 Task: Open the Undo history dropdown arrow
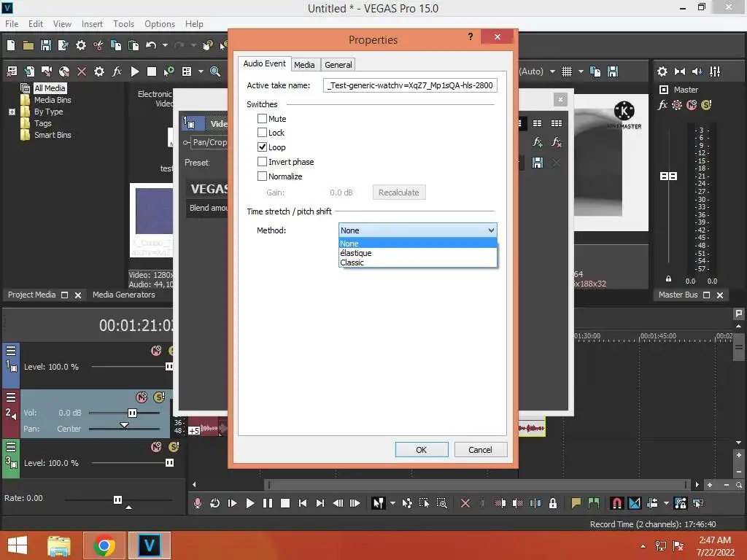click(x=165, y=45)
